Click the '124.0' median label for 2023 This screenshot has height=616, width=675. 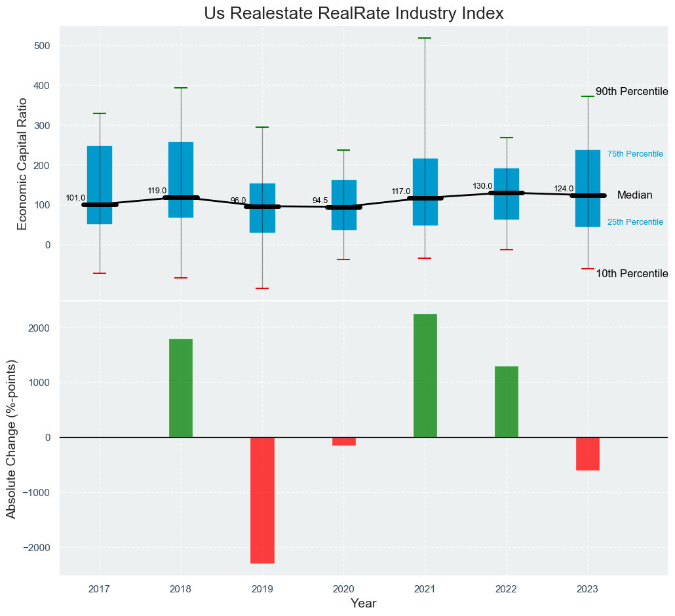tap(564, 189)
